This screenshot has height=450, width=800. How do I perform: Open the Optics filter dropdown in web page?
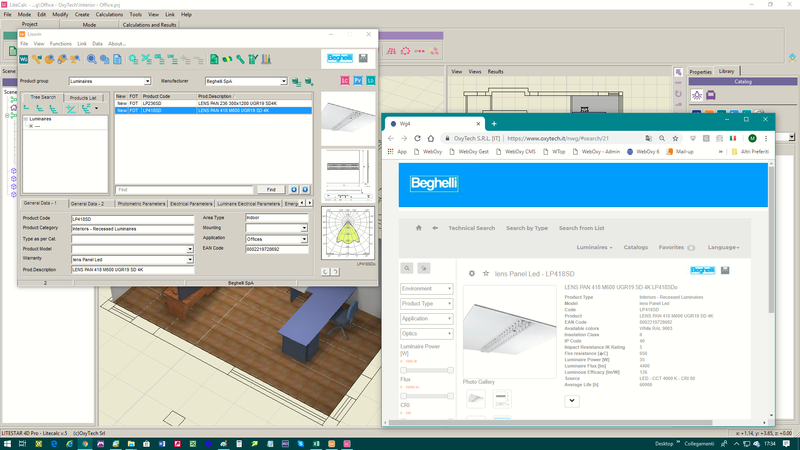(x=427, y=334)
